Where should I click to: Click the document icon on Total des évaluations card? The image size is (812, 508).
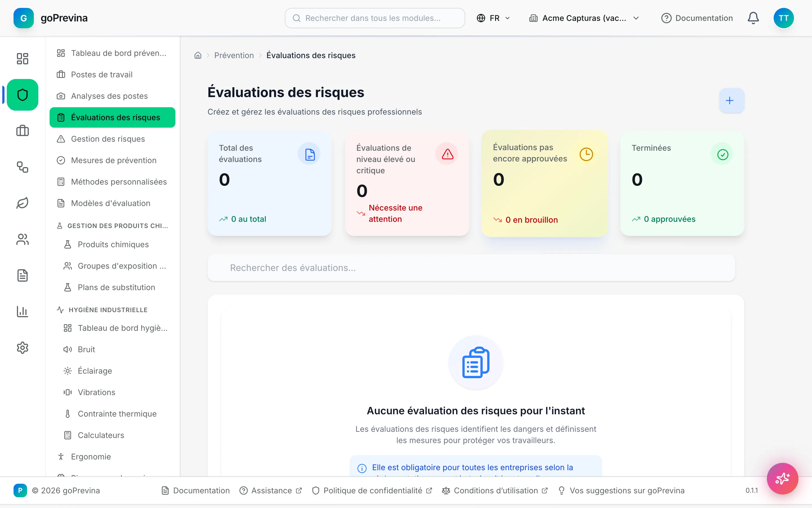tap(309, 154)
